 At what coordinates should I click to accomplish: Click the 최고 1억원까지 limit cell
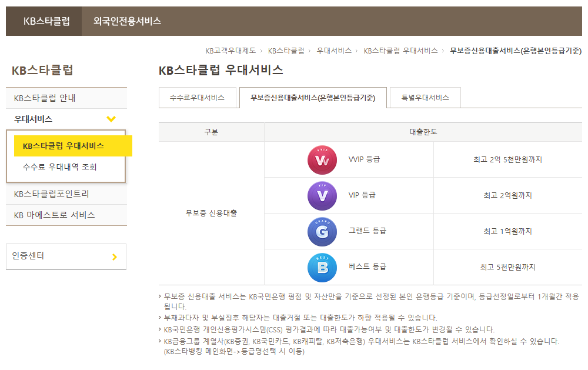click(x=508, y=231)
